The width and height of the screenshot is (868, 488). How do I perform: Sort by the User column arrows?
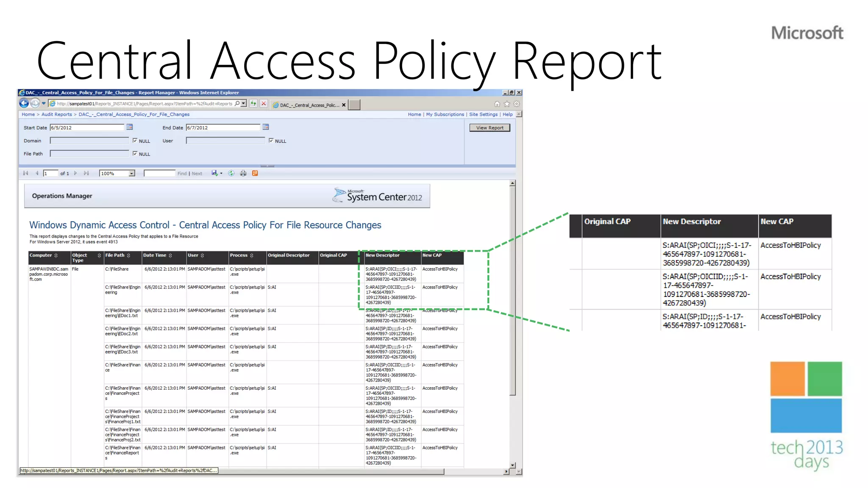(202, 255)
